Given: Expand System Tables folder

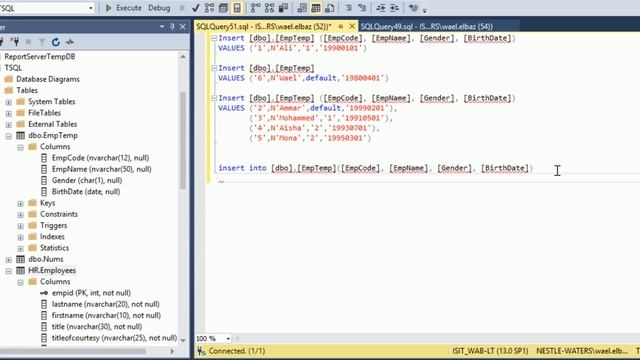Looking at the screenshot, I should point(9,102).
